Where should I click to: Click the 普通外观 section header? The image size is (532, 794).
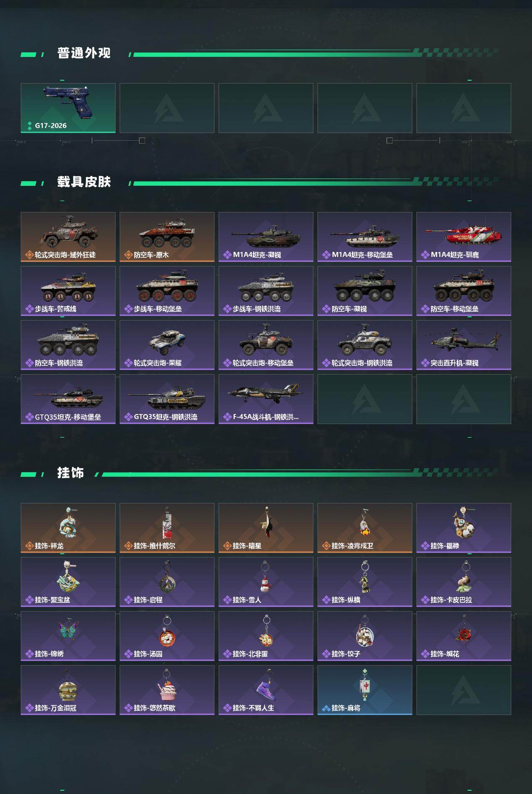point(84,53)
